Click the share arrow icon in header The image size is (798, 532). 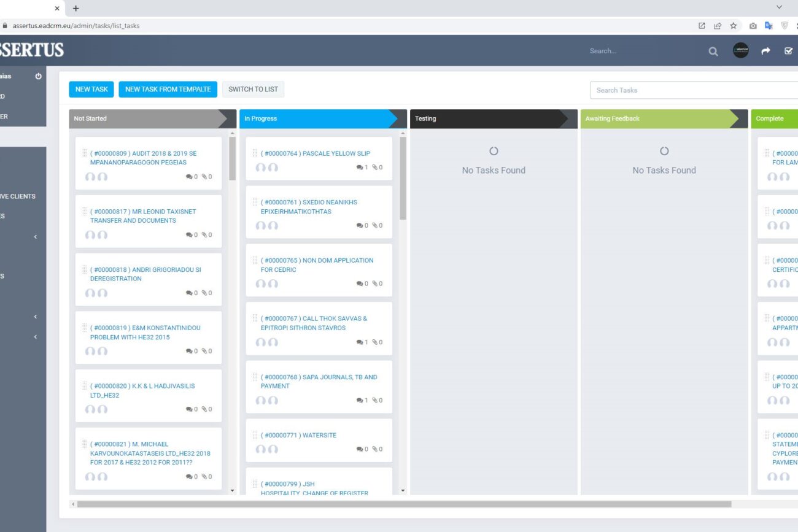pos(765,52)
